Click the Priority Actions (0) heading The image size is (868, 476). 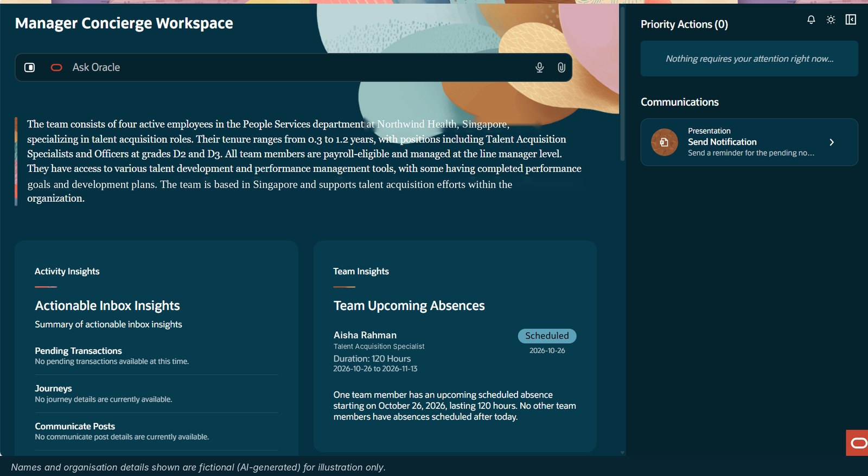684,24
